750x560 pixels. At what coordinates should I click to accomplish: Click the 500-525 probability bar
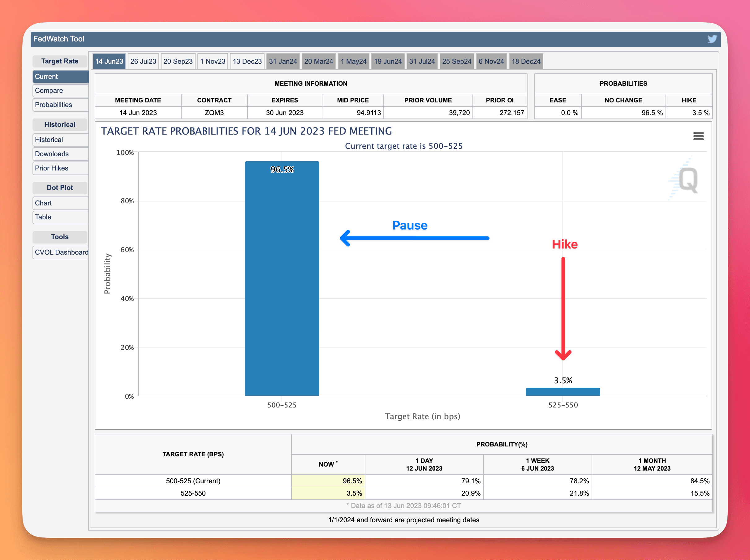[x=282, y=278]
